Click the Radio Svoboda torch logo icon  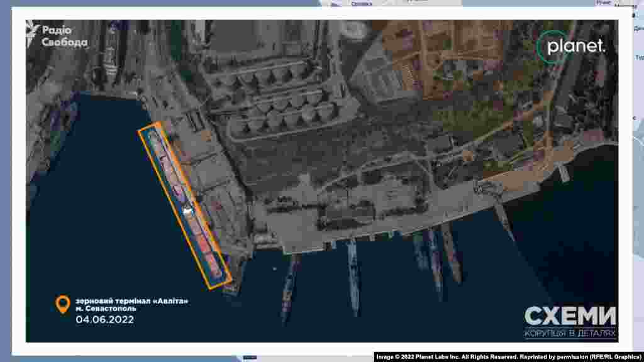point(33,35)
